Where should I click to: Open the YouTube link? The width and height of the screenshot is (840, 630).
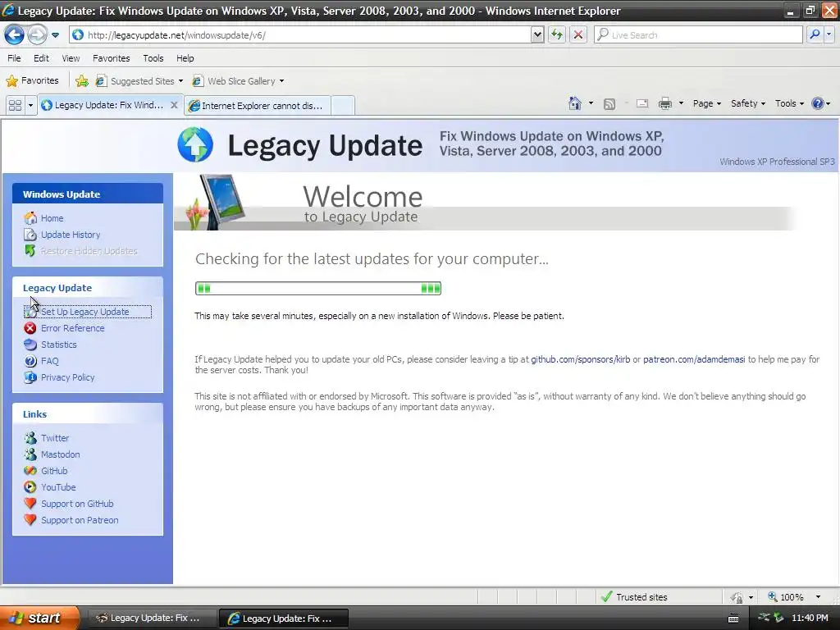[58, 487]
